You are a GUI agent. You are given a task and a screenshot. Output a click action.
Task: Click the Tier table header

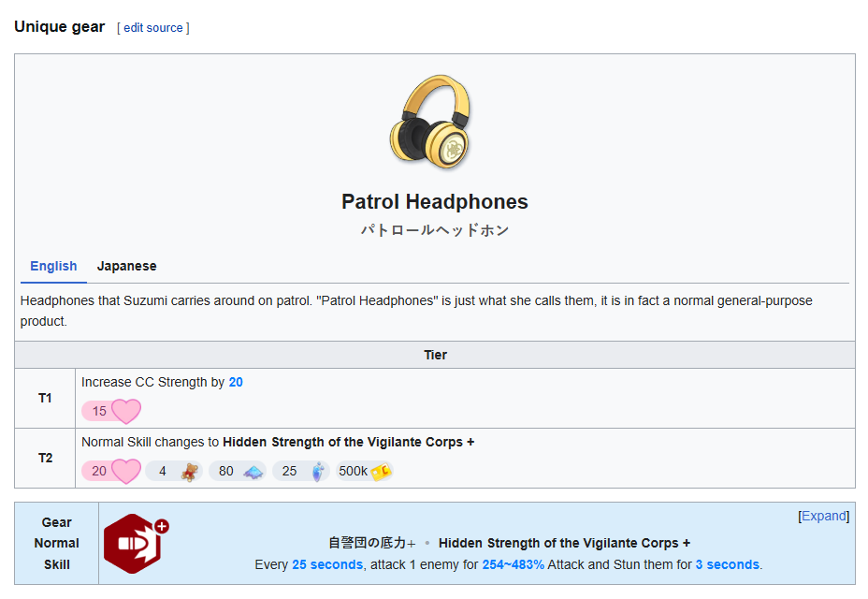(x=435, y=355)
